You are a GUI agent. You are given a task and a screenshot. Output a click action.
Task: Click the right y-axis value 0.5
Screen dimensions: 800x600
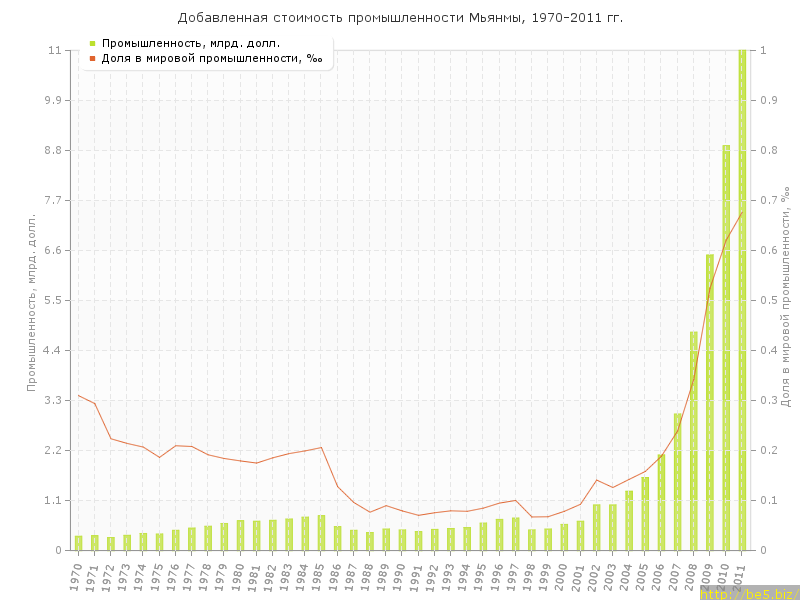click(768, 300)
